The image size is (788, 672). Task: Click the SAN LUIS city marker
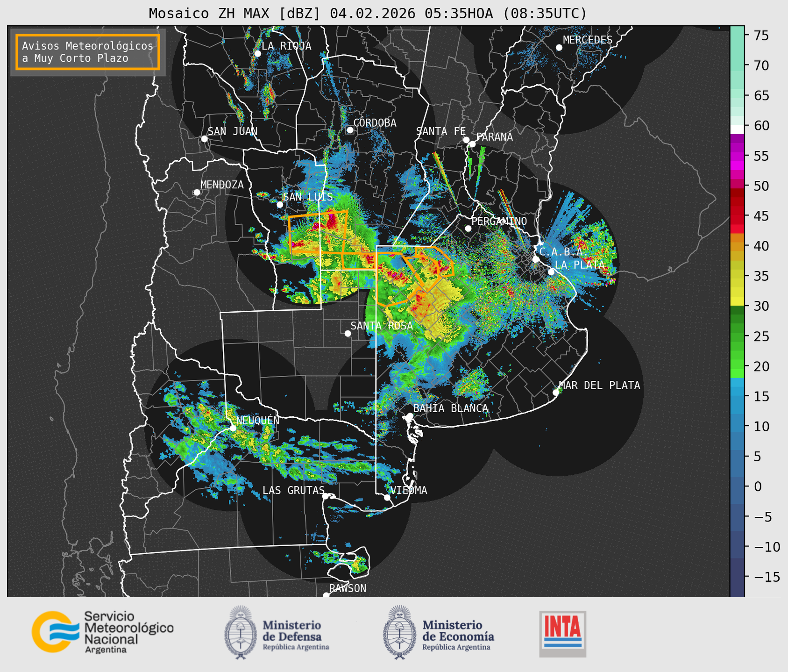[280, 205]
